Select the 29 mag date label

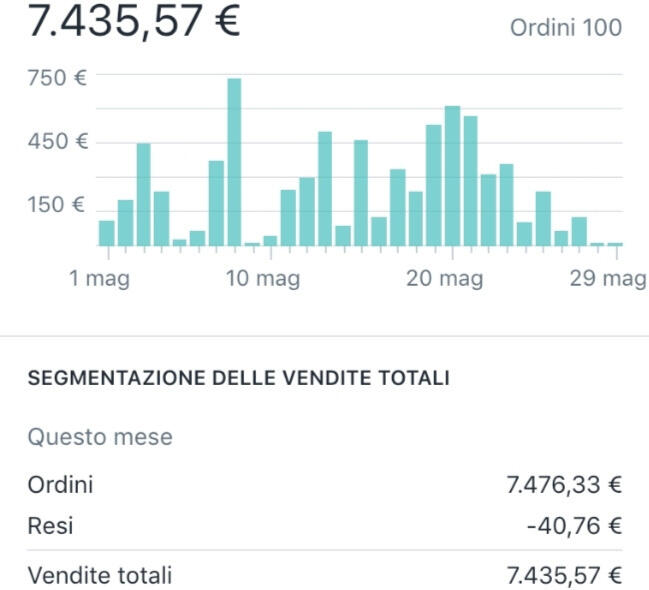pos(608,278)
